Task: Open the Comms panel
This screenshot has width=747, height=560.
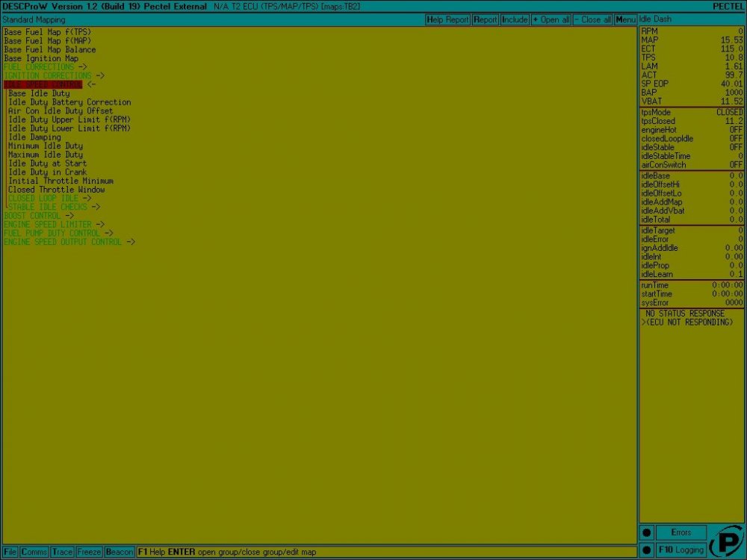Action: (34, 552)
